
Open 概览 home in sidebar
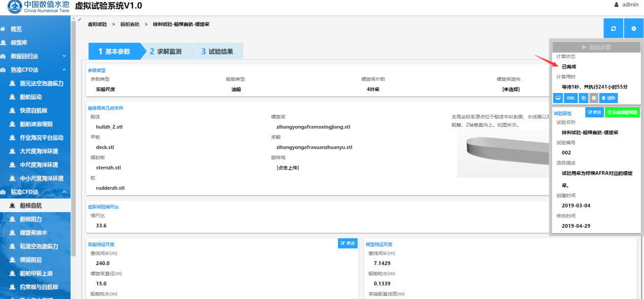point(16,29)
